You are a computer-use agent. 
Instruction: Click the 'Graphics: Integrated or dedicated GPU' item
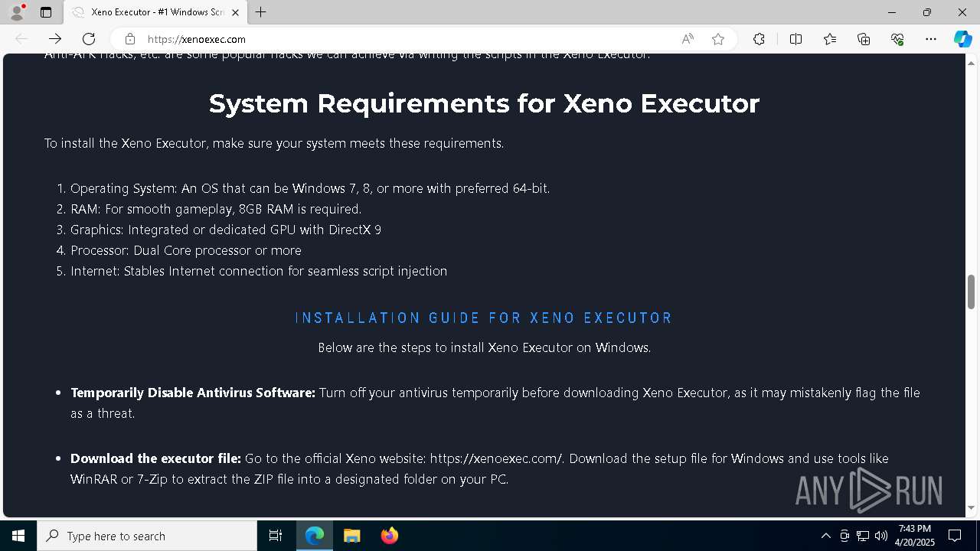pos(226,230)
